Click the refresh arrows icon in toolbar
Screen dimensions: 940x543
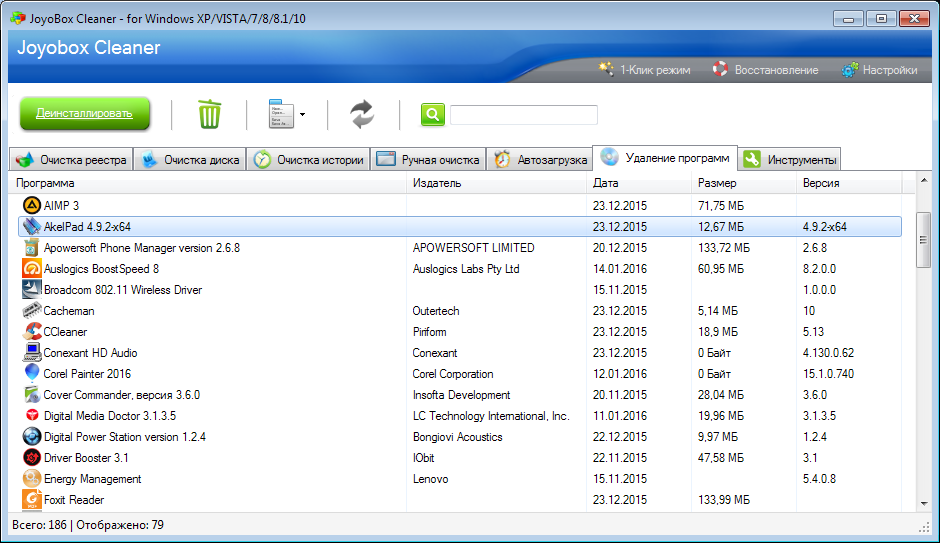[x=362, y=114]
